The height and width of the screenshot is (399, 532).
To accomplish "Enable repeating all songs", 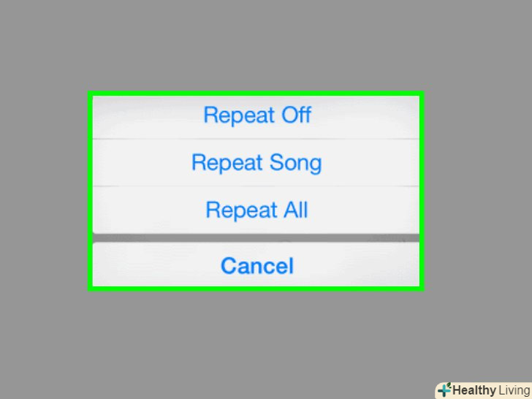I will [x=256, y=210].
